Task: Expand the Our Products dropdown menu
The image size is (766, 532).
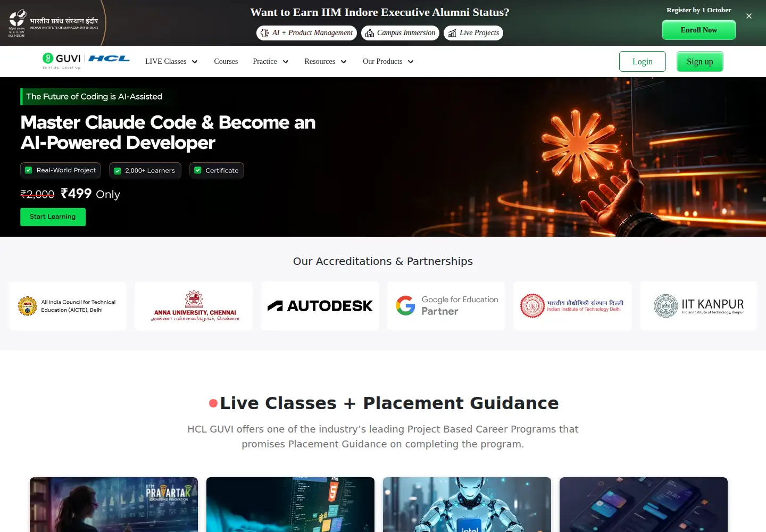Action: 388,62
